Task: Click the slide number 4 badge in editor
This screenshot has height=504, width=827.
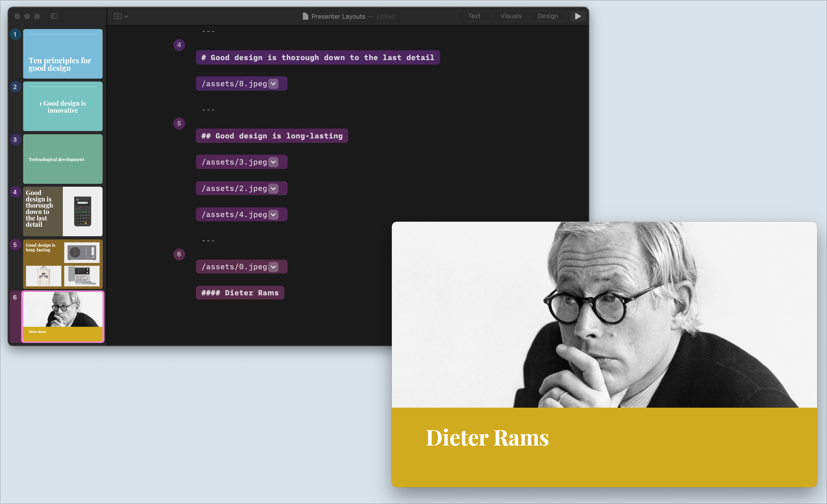Action: [179, 45]
